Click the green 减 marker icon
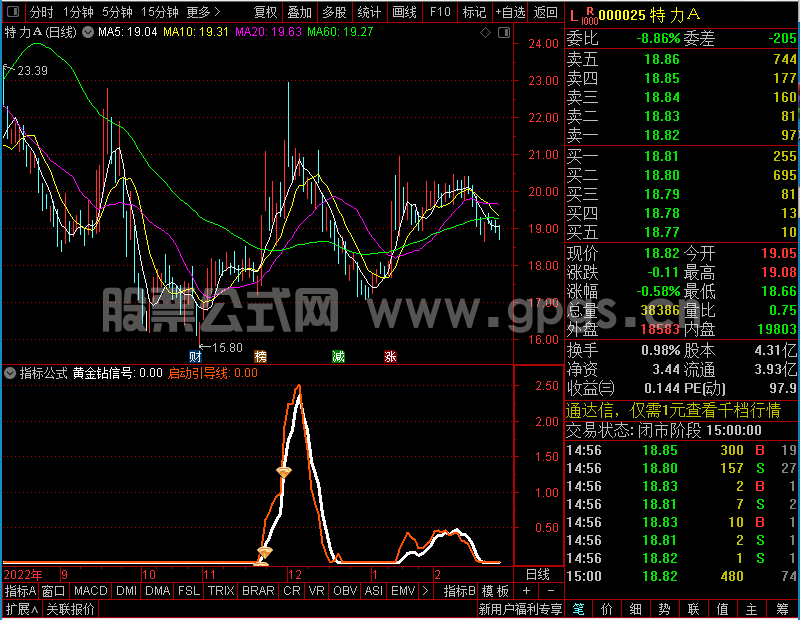The height and width of the screenshot is (620, 800). point(338,356)
